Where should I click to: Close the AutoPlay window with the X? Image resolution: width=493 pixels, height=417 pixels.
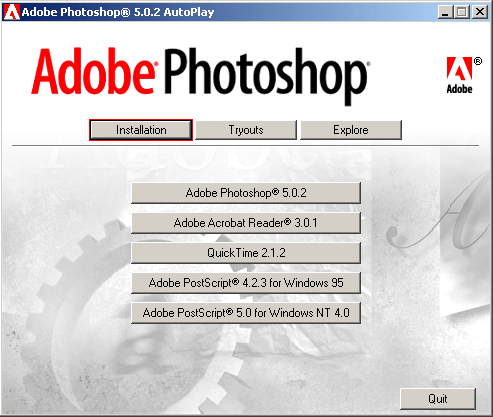[480, 12]
